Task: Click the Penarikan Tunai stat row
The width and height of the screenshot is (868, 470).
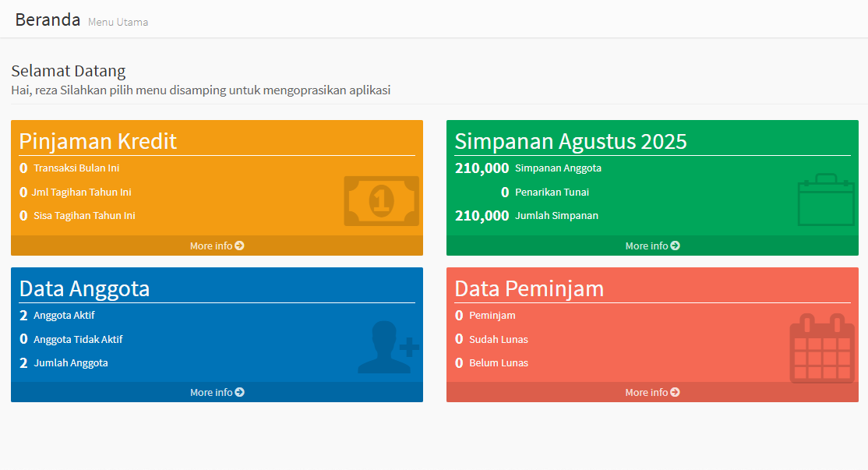Action: tap(552, 192)
